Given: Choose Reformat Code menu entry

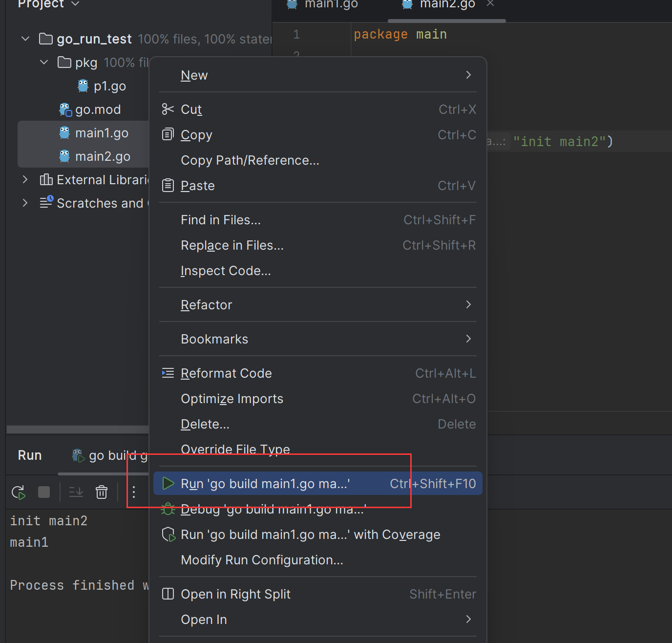Looking at the screenshot, I should pos(226,373).
